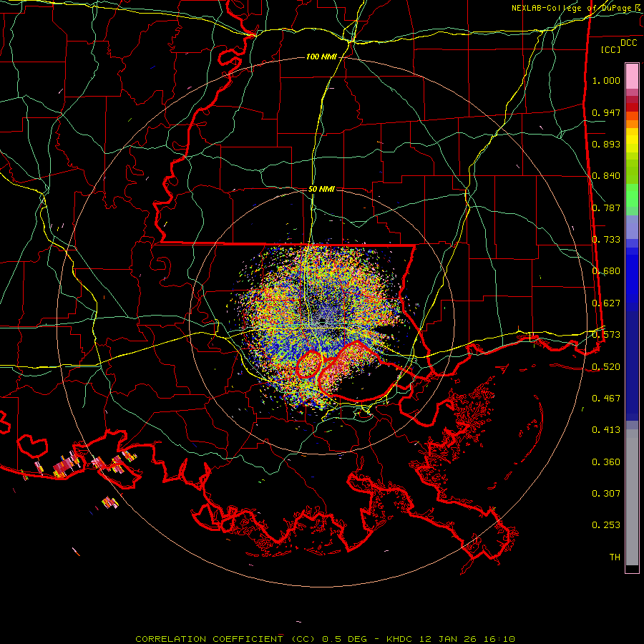The width and height of the screenshot is (644, 644).
Task: Select the 0.733 legend value
Action: [x=606, y=240]
